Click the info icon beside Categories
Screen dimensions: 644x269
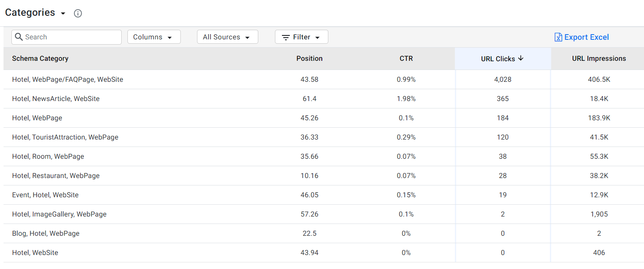coord(78,13)
